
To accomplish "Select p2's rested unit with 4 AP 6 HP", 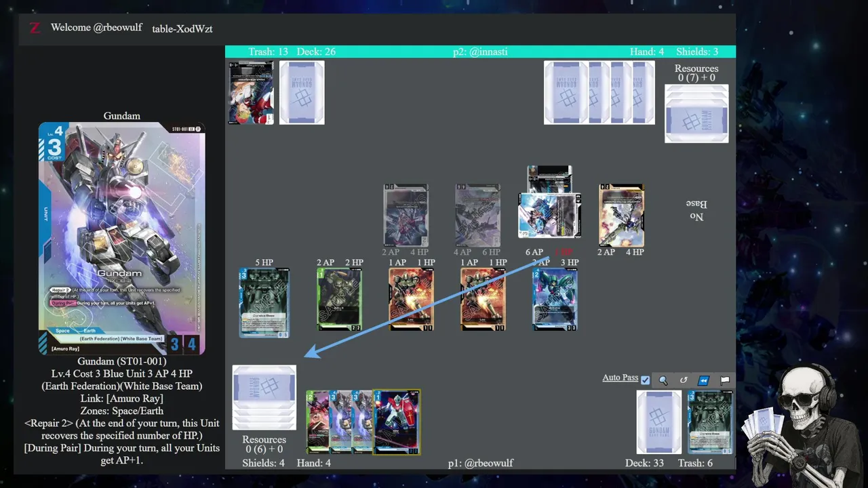I will pyautogui.click(x=477, y=215).
